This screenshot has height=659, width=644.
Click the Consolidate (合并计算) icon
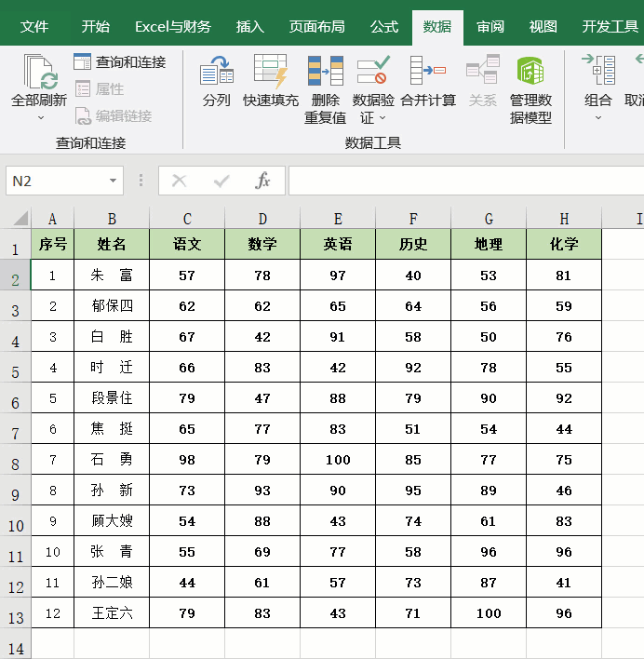[x=428, y=73]
